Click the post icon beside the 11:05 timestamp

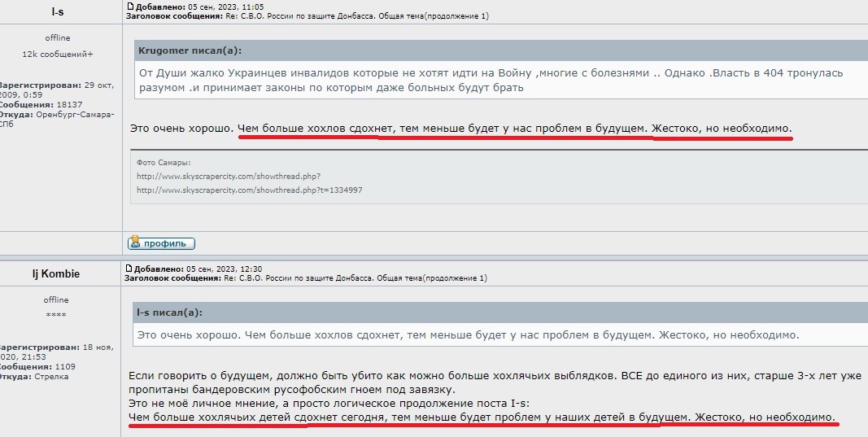(129, 6)
